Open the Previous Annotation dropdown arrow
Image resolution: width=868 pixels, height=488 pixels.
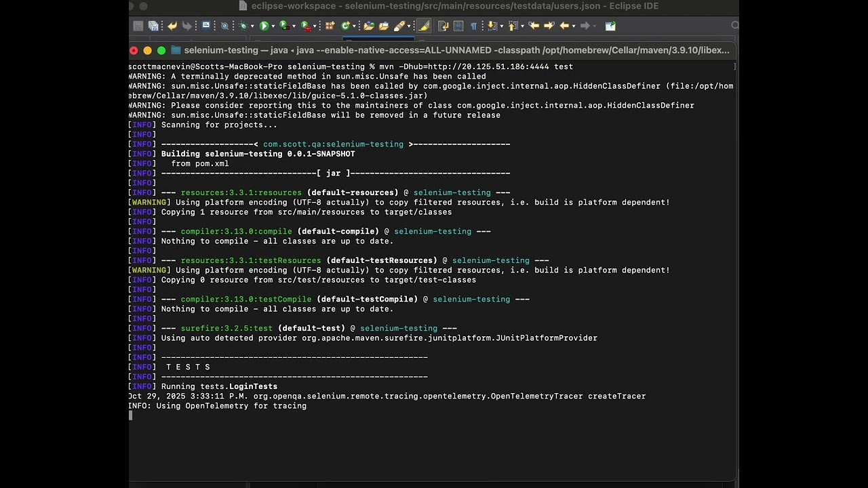522,26
